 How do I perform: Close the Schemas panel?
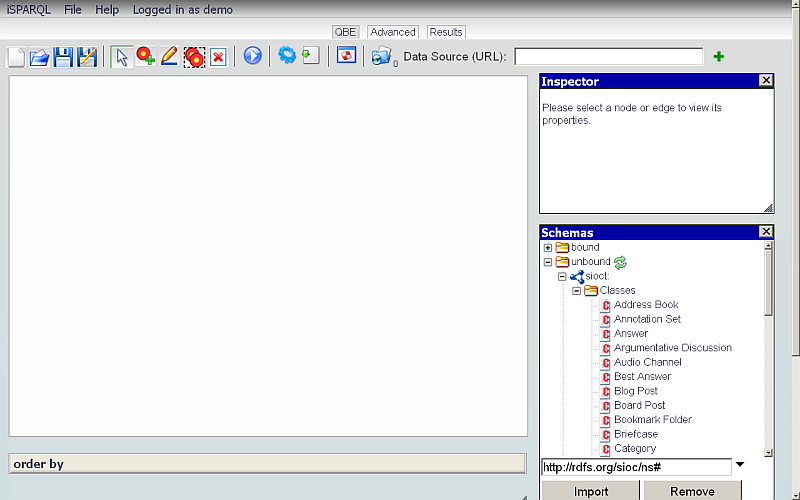click(766, 232)
